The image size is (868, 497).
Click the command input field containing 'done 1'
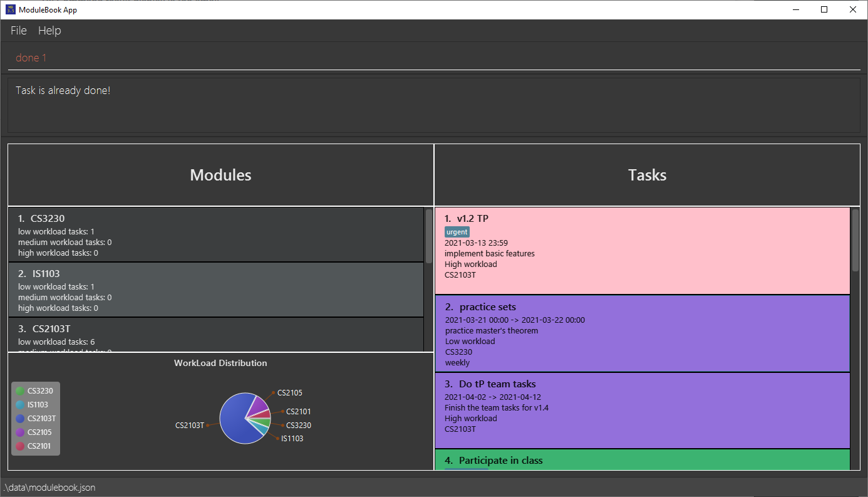point(434,58)
